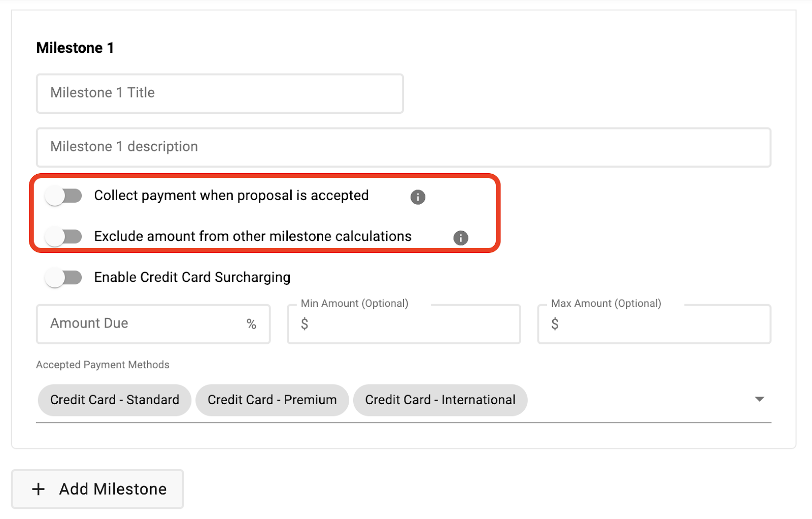The image size is (812, 519).
Task: Expand Accepted Payment Methods dropdown arrow
Action: click(x=759, y=400)
